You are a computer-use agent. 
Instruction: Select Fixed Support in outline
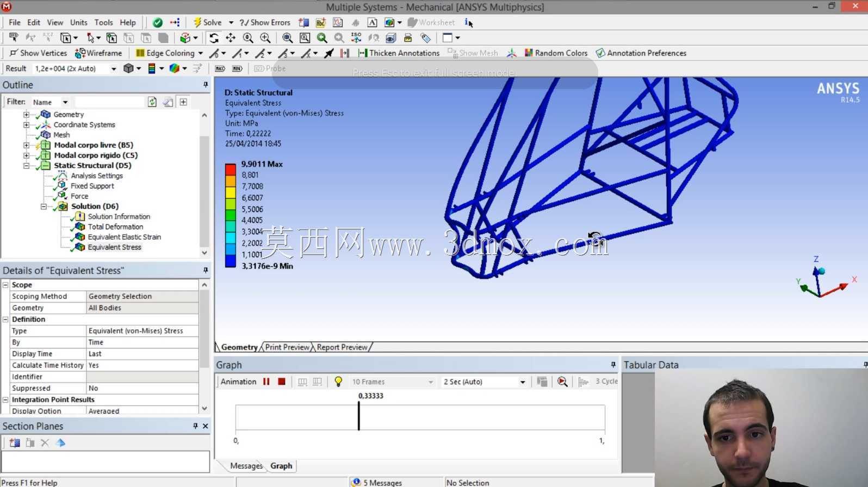point(92,186)
